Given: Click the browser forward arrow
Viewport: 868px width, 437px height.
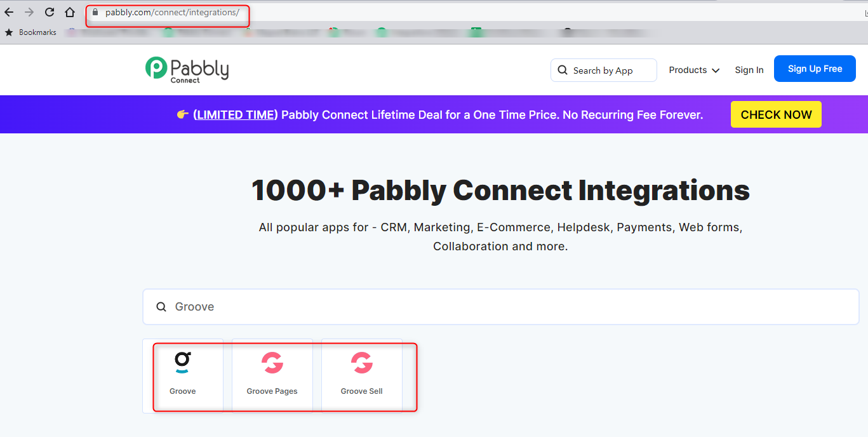Looking at the screenshot, I should [x=29, y=12].
